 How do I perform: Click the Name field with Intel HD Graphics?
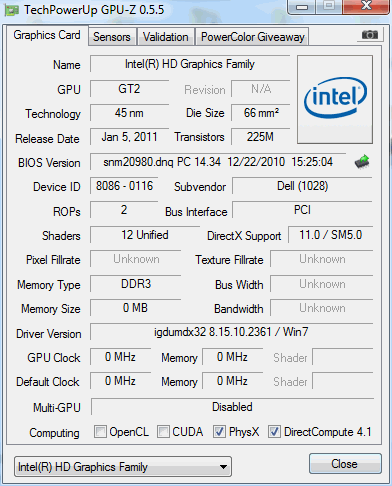pyautogui.click(x=190, y=64)
